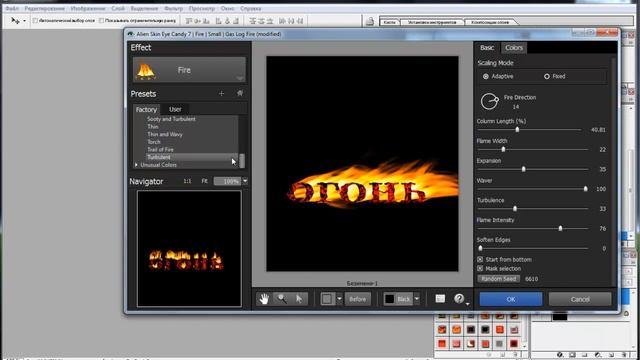The height and width of the screenshot is (360, 640).
Task: Click the gray style swatch in Styles panel
Action: [499, 344]
